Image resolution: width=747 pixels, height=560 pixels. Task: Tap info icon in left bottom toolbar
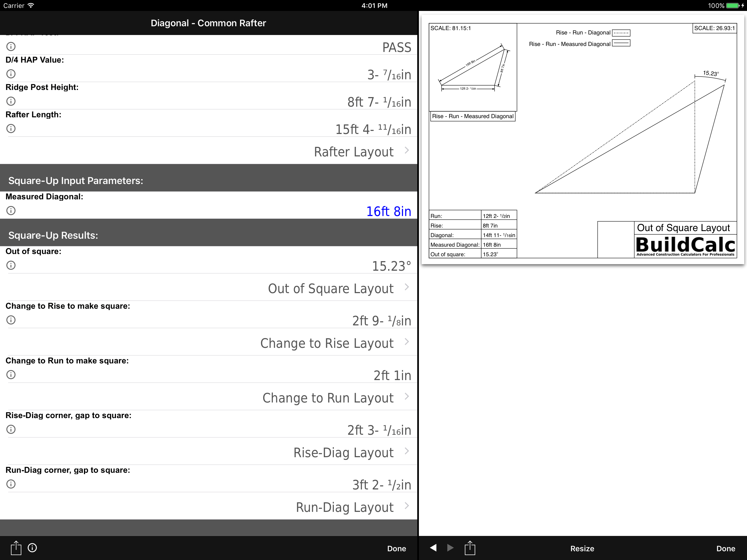[x=33, y=547]
